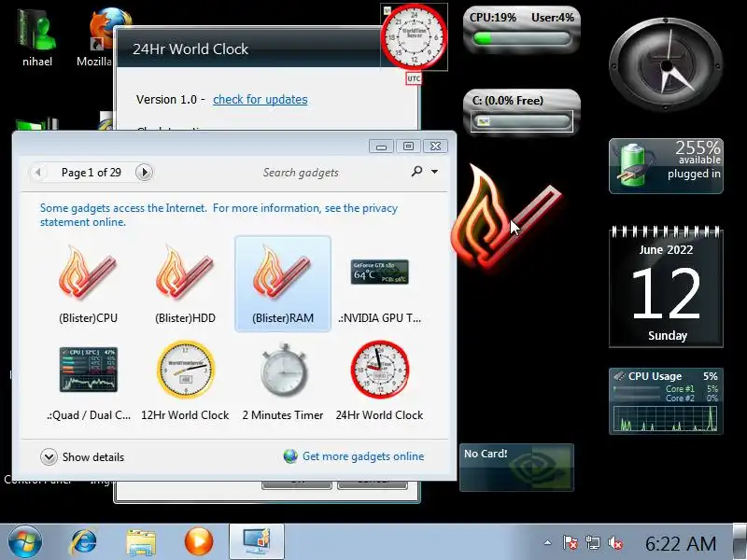Open Action Center flag tray icon
Viewport: 747px width, 560px height.
571,542
